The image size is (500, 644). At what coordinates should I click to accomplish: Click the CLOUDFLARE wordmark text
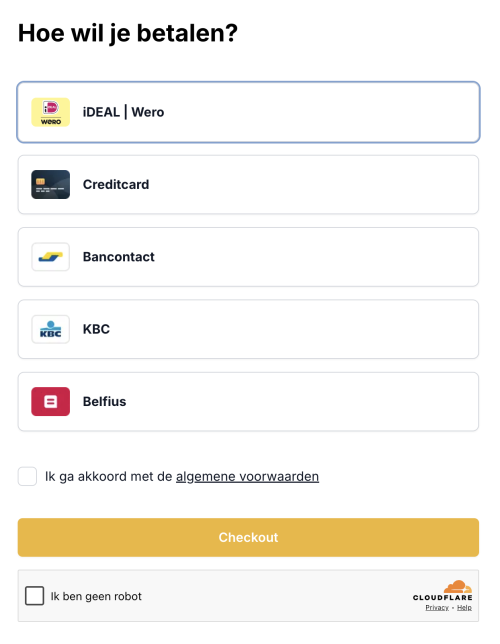coord(442,598)
